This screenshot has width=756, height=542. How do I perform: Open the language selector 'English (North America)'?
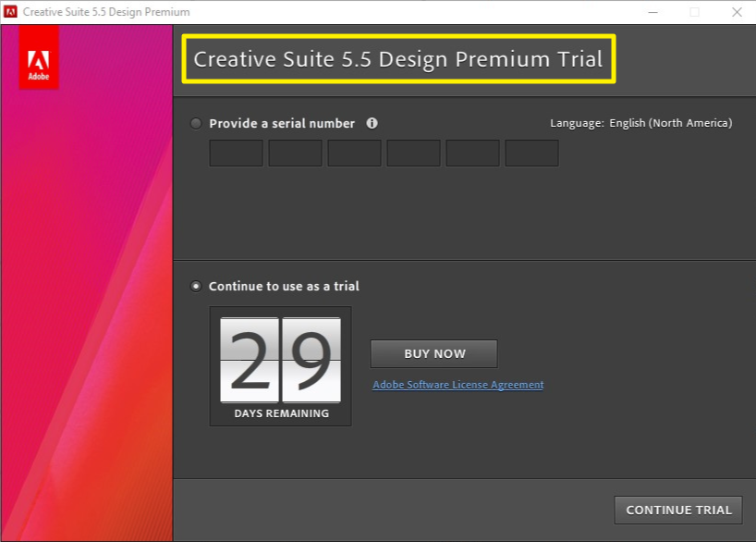pos(671,123)
